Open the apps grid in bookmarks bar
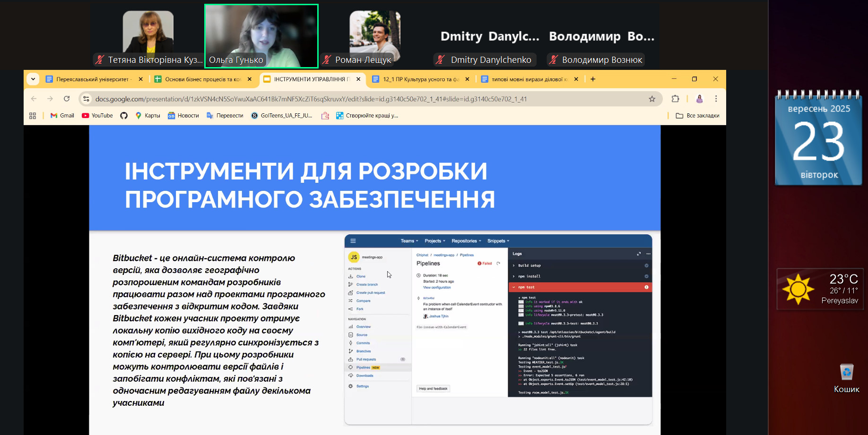Screen dimensions: 868x435 tap(33, 116)
